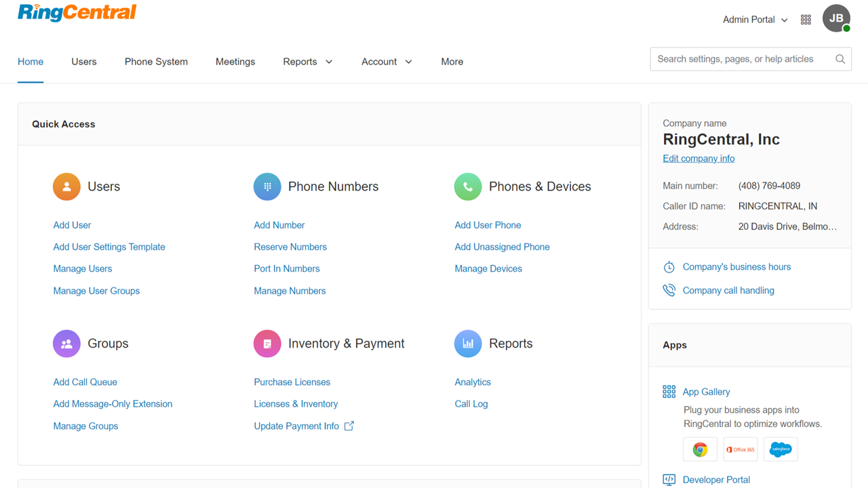Click the call handling phone icon
This screenshot has height=488, width=868.
[669, 290]
